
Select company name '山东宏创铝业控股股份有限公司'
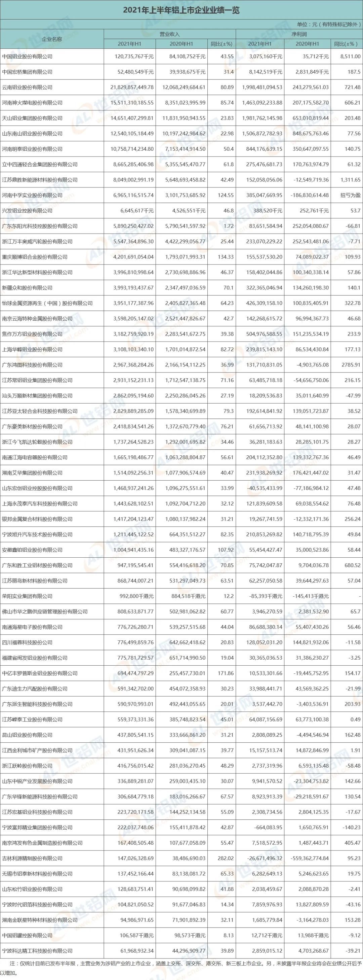pyautogui.click(x=37, y=488)
